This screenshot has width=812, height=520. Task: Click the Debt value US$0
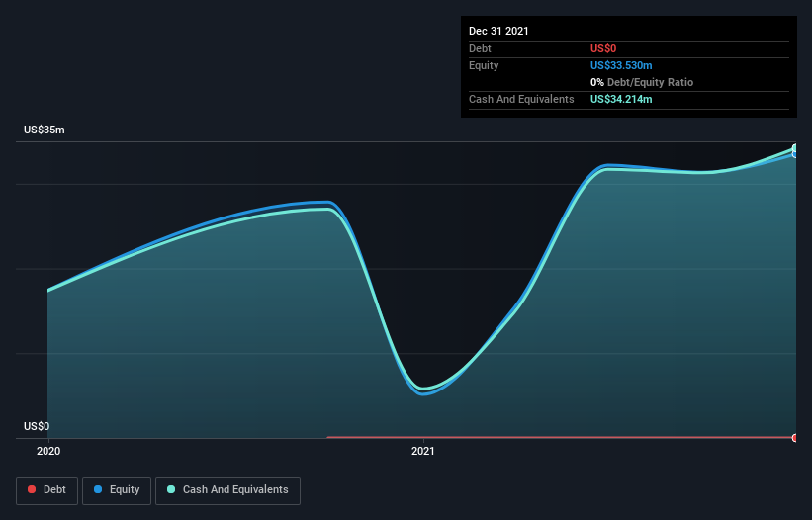(x=603, y=48)
